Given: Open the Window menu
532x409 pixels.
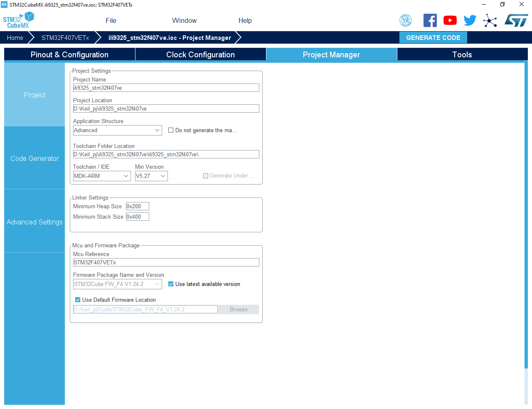Looking at the screenshot, I should tap(184, 20).
